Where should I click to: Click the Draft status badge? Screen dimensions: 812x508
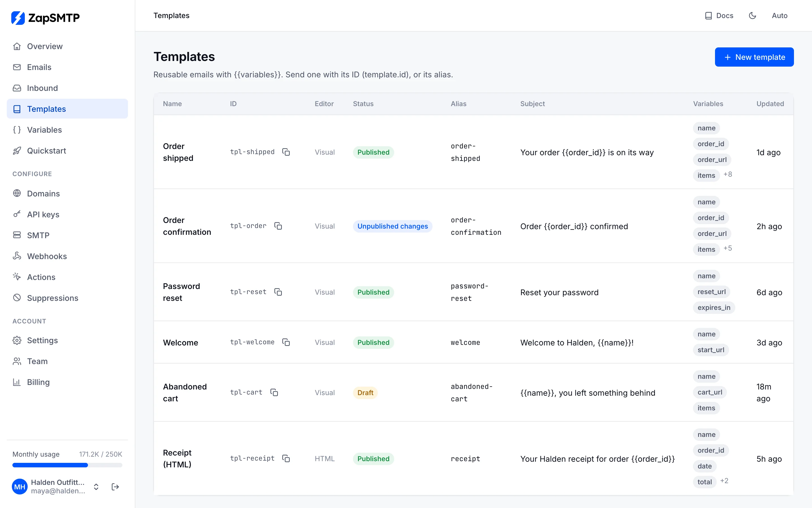point(365,392)
